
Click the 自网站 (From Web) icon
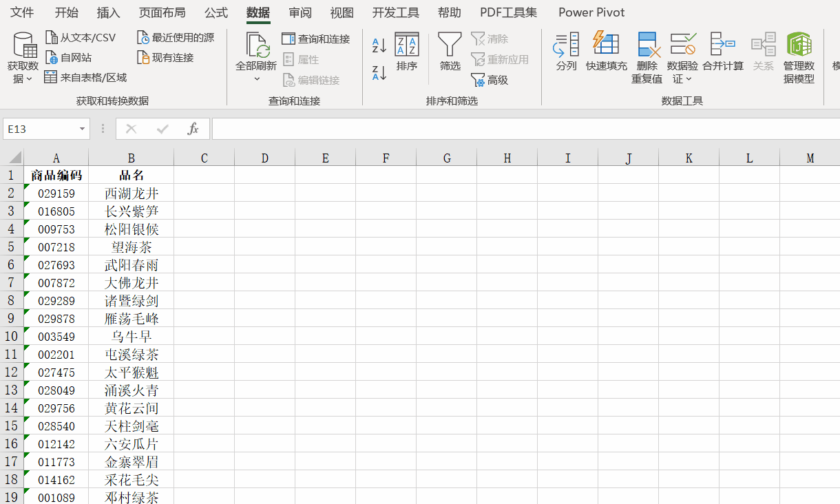pos(69,56)
